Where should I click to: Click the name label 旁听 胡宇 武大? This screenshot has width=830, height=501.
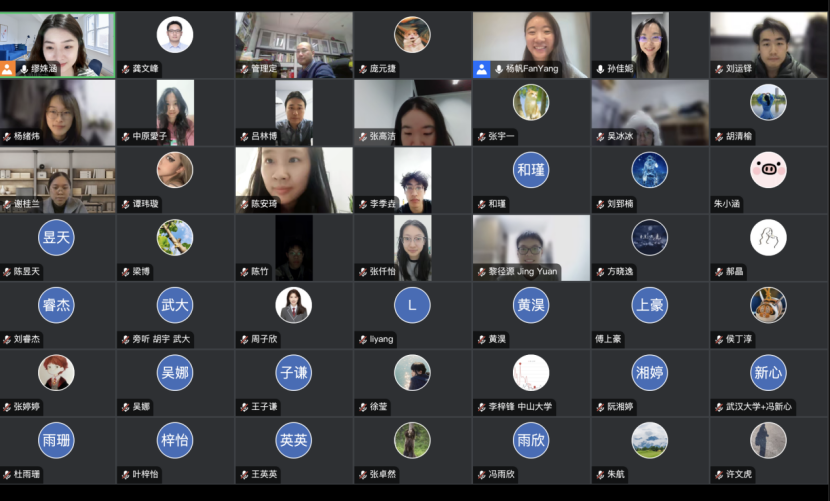pyautogui.click(x=161, y=339)
